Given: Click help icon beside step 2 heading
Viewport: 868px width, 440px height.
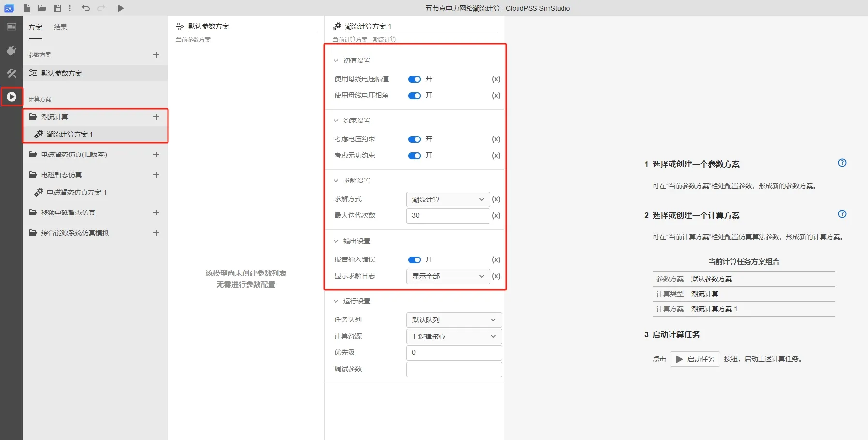Looking at the screenshot, I should [842, 214].
